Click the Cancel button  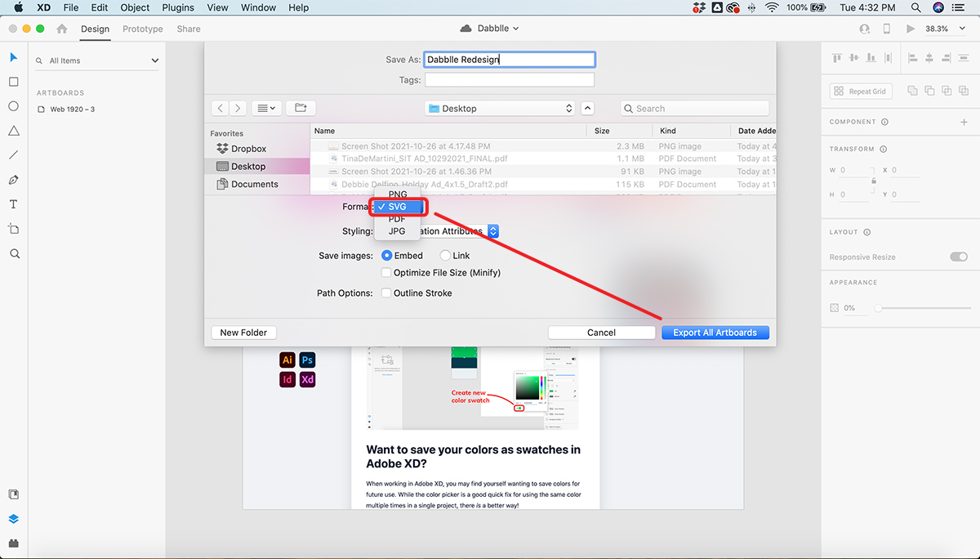point(601,333)
